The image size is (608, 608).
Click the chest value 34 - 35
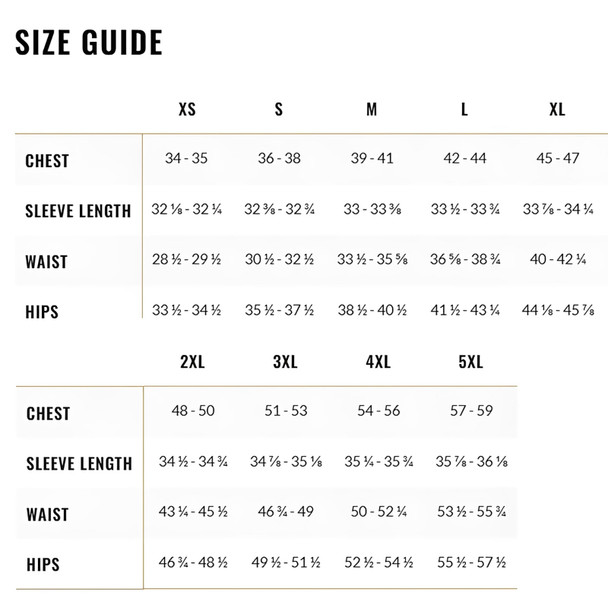(187, 158)
